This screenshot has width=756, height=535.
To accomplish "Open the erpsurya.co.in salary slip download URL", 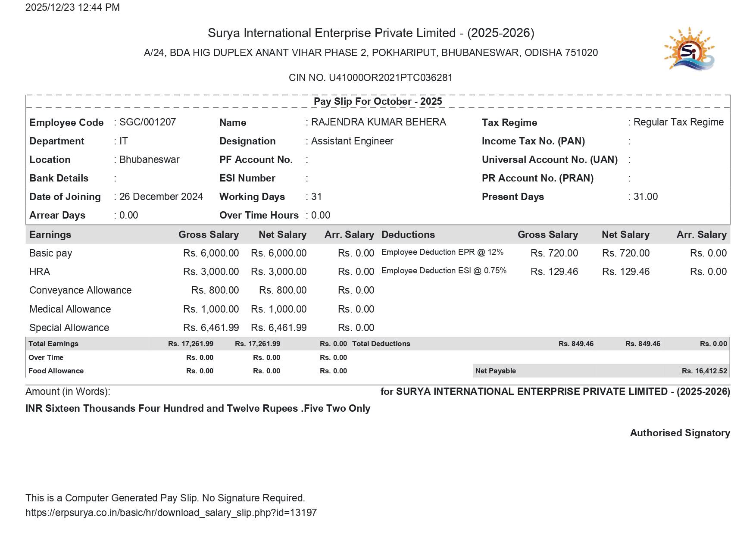I will click(x=171, y=513).
